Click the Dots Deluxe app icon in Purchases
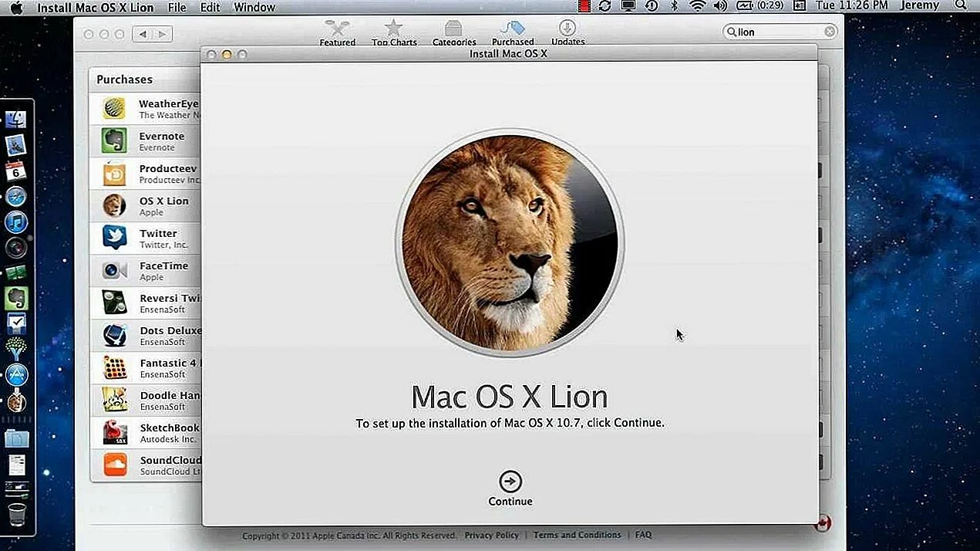This screenshot has height=551, width=980. point(114,335)
